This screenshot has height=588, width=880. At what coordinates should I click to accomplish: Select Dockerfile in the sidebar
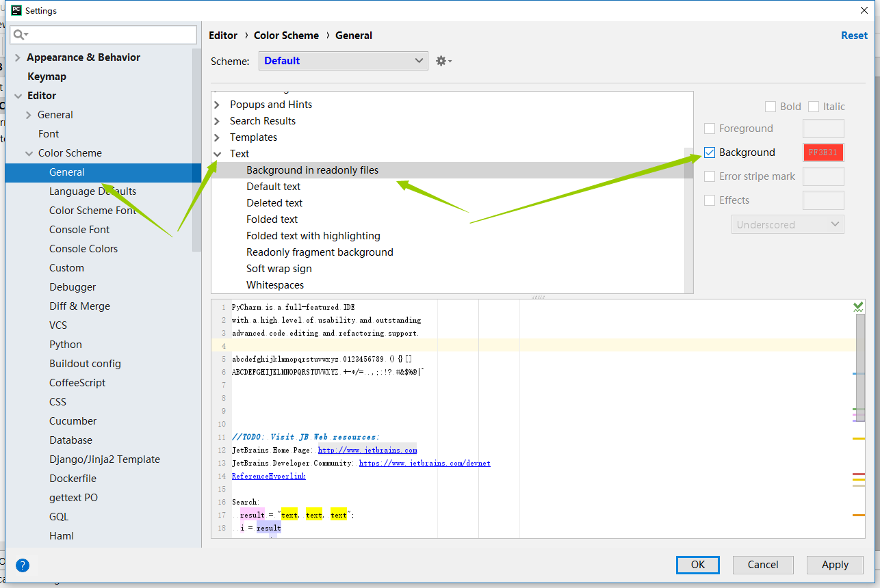pyautogui.click(x=73, y=479)
